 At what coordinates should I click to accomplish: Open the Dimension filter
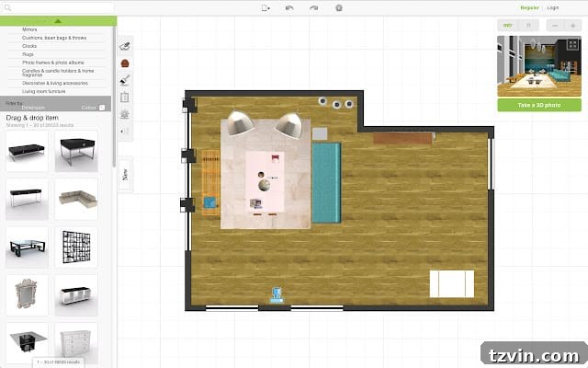tap(33, 108)
